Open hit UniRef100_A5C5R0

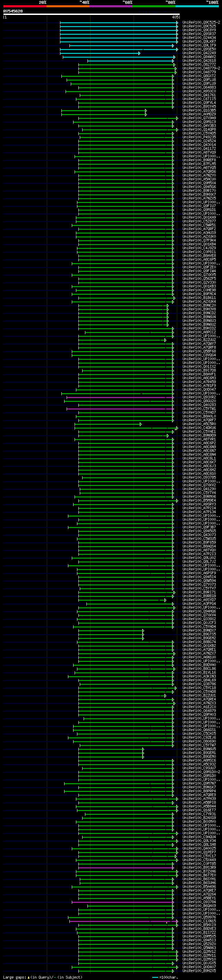pos(199,424)
